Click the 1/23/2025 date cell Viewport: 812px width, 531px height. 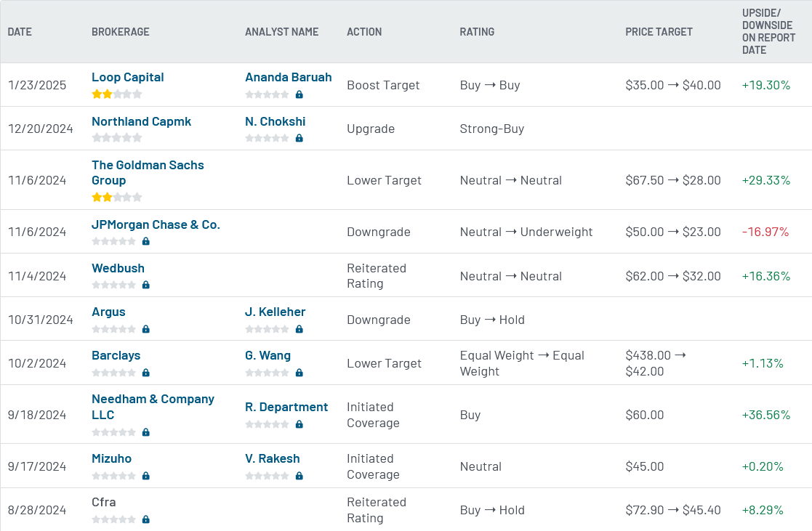click(37, 85)
